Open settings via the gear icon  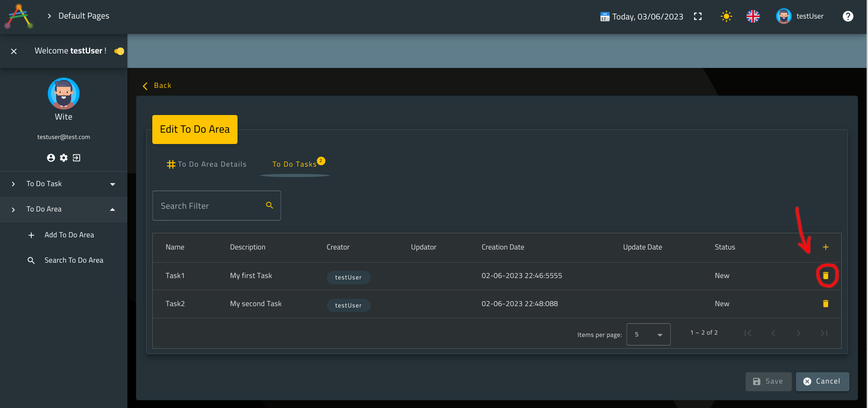(x=64, y=158)
